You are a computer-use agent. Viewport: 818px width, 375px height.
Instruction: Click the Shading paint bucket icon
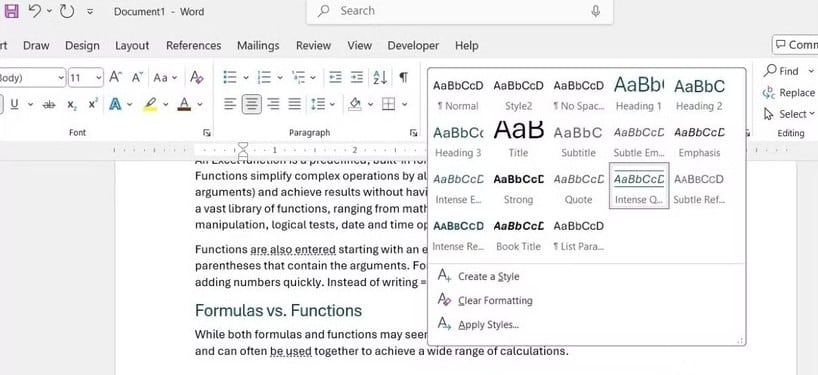355,104
